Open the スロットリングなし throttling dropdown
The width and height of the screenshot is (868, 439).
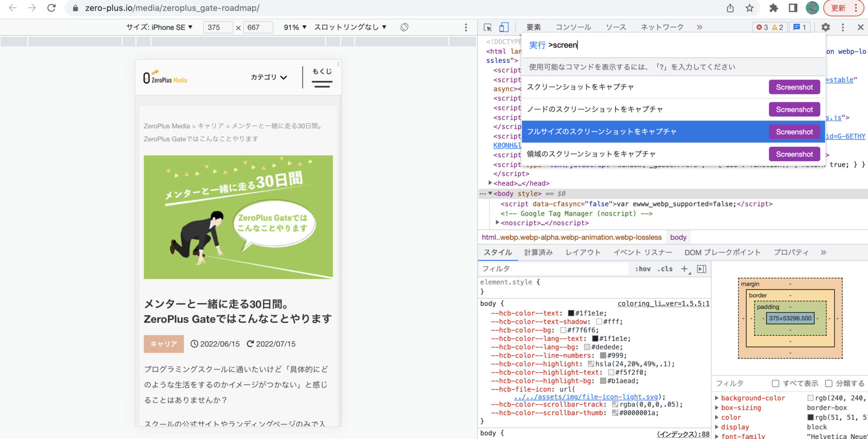[x=350, y=27]
